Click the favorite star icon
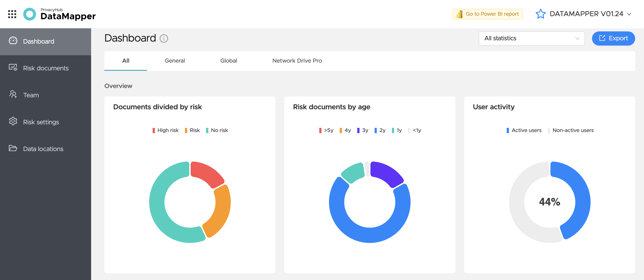 pyautogui.click(x=540, y=14)
